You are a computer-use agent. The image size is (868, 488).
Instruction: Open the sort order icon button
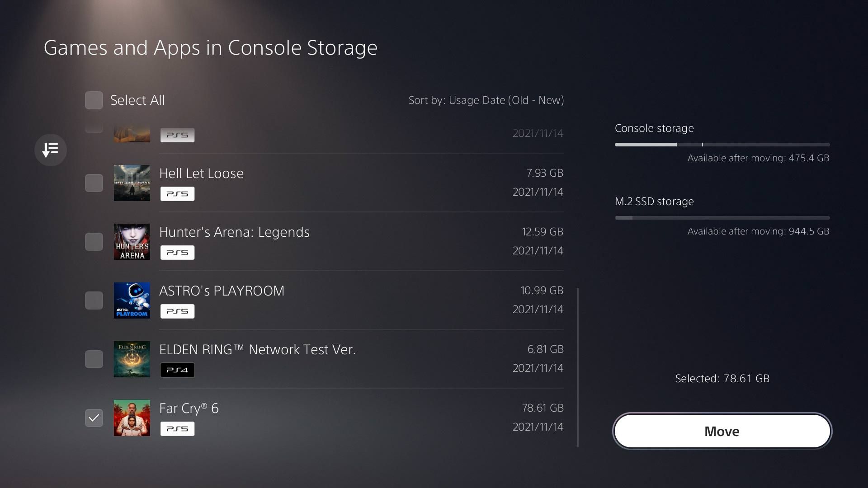click(51, 150)
